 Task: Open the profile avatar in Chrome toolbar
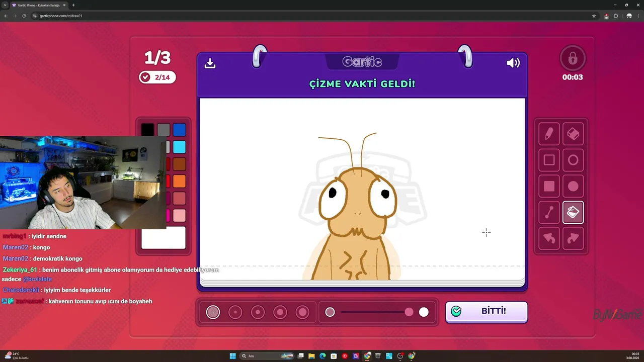[x=629, y=16]
